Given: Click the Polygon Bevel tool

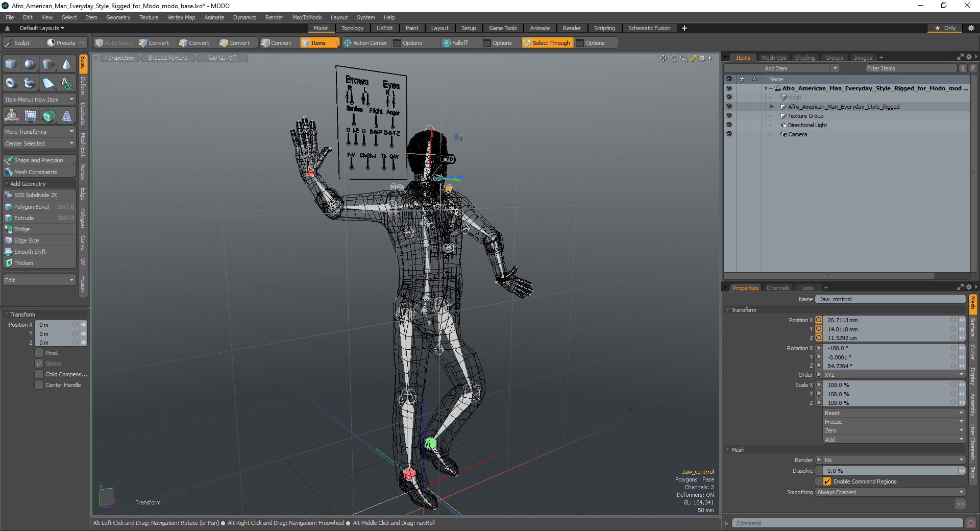Looking at the screenshot, I should pos(40,207).
